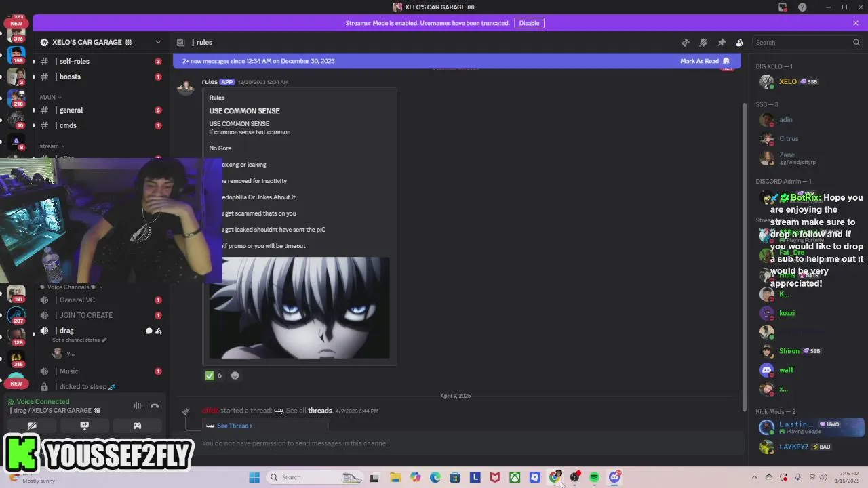Expand XELO'S CAR GARAGE server dropdown
The image size is (868, 488).
point(158,42)
